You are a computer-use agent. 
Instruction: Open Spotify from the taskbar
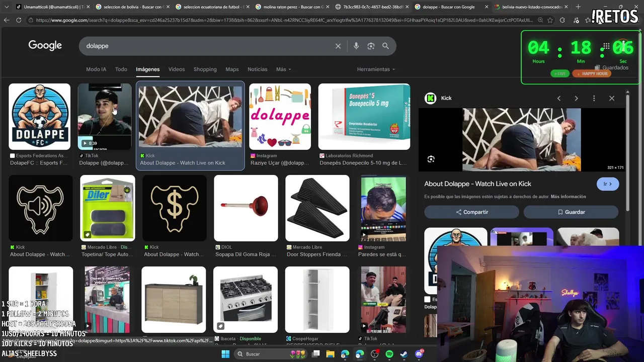389,354
